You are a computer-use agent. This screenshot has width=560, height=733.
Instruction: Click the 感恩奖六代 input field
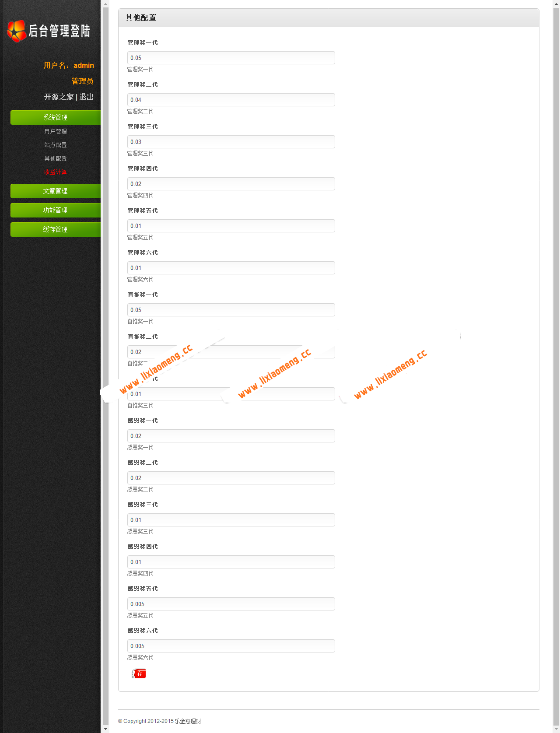coord(231,646)
